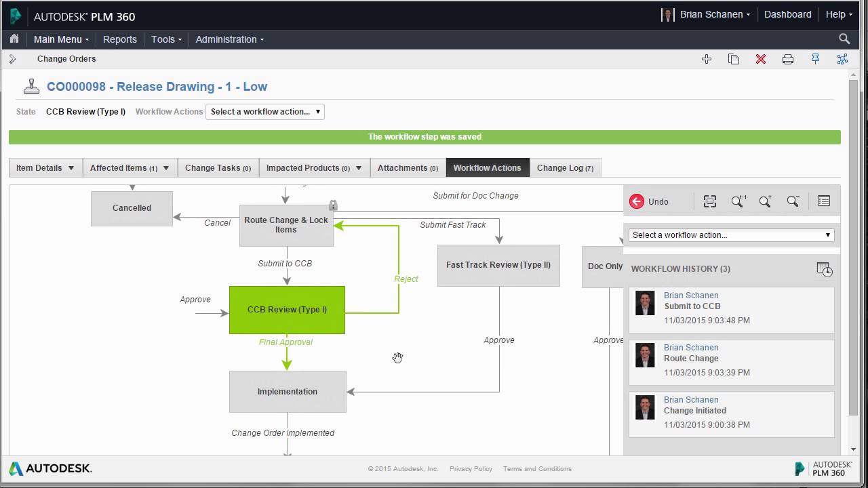Click the fit-to-screen icon in workflow toolbar
Image resolution: width=868 pixels, height=488 pixels.
[x=710, y=201]
